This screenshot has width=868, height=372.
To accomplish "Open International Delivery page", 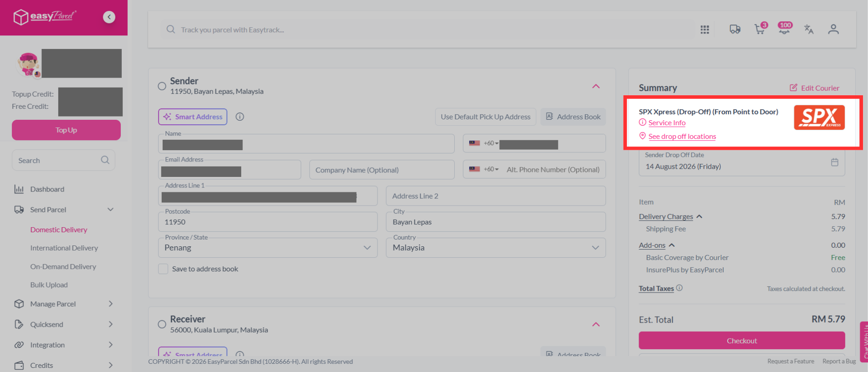I will pos(64,248).
